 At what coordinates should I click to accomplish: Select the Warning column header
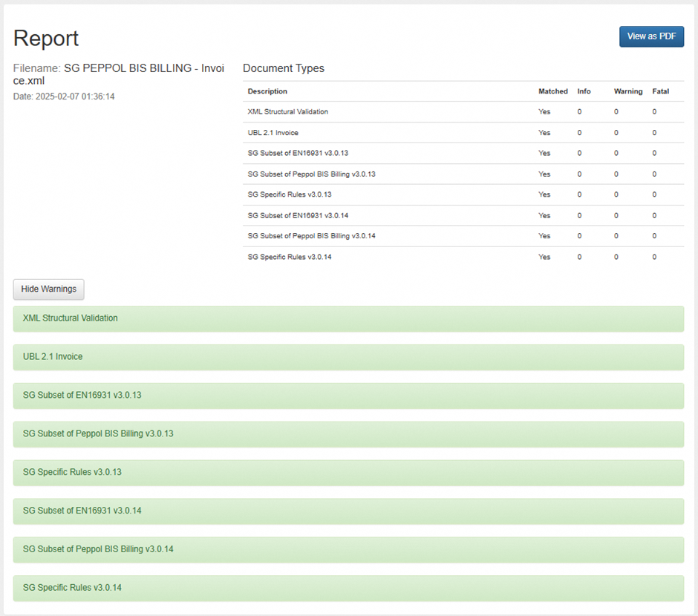(x=627, y=91)
